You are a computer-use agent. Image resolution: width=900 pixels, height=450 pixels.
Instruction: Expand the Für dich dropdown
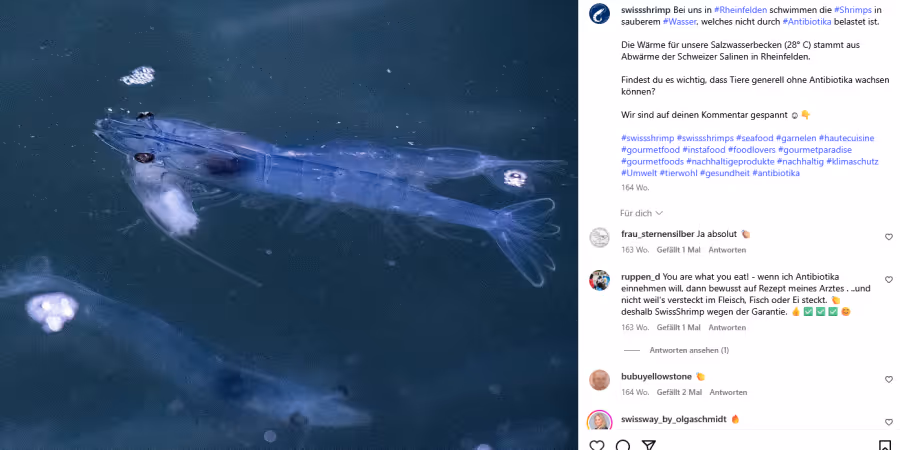coord(641,213)
